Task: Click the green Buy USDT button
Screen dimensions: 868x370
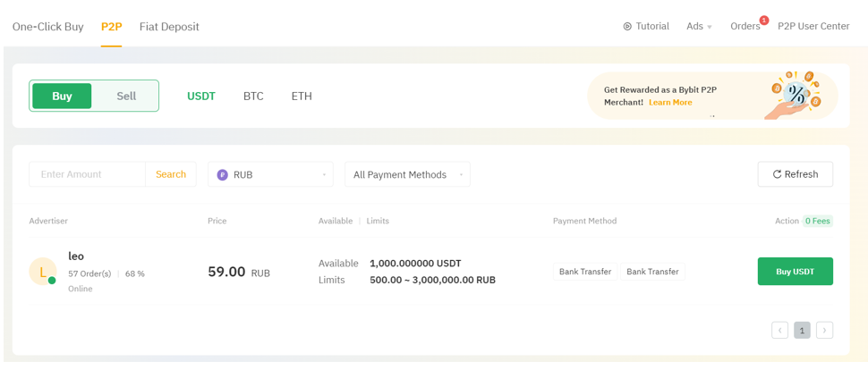Action: (795, 272)
